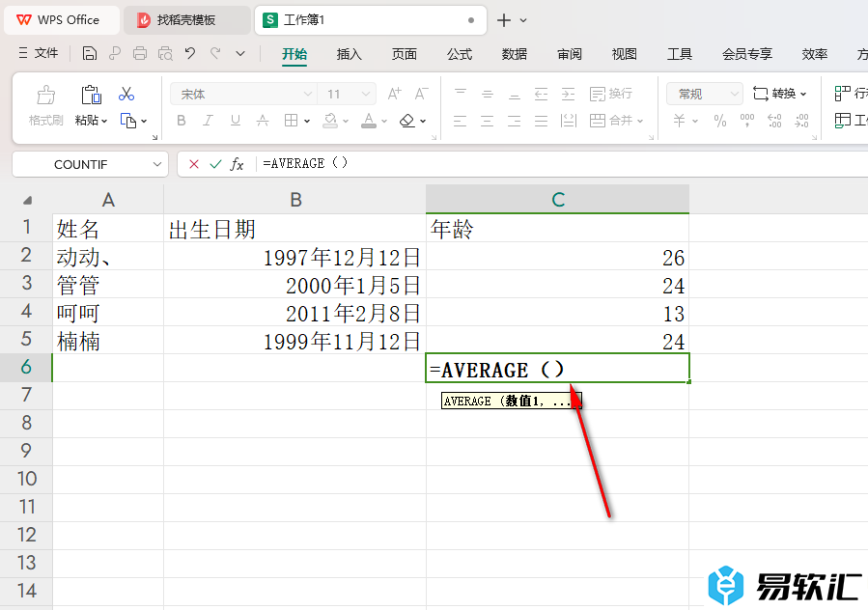Screen dimensions: 868x610
Task: Open Insert Function fx dialog
Action: (237, 164)
